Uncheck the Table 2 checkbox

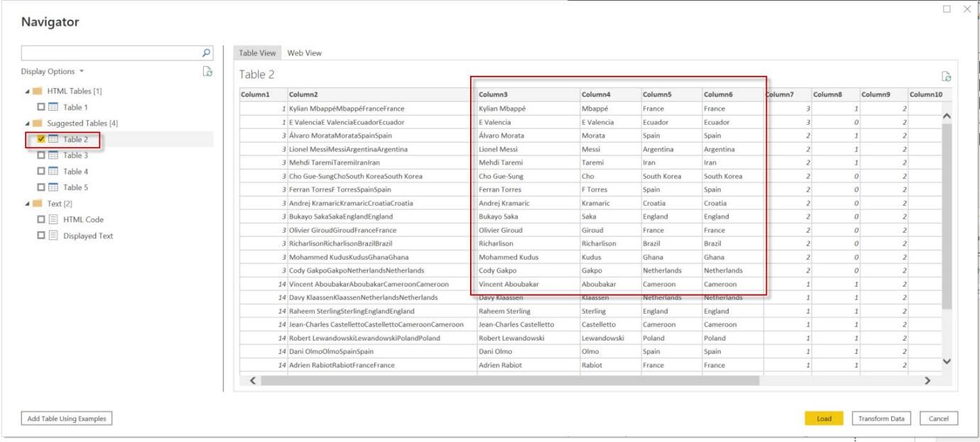click(41, 139)
